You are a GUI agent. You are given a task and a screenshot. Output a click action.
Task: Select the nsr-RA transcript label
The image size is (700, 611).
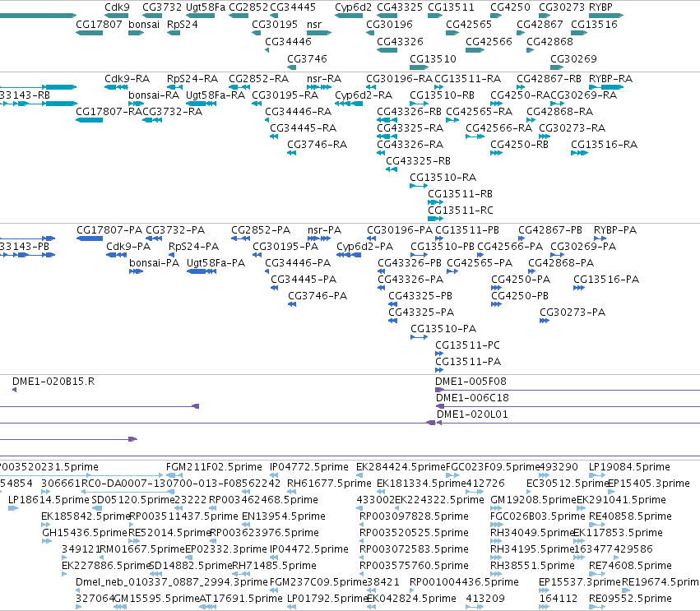click(x=324, y=79)
